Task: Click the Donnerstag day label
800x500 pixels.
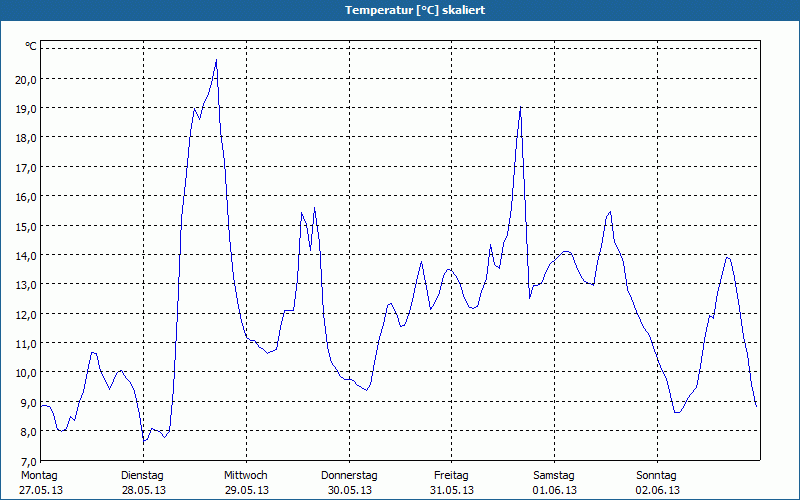Action: pos(349,476)
